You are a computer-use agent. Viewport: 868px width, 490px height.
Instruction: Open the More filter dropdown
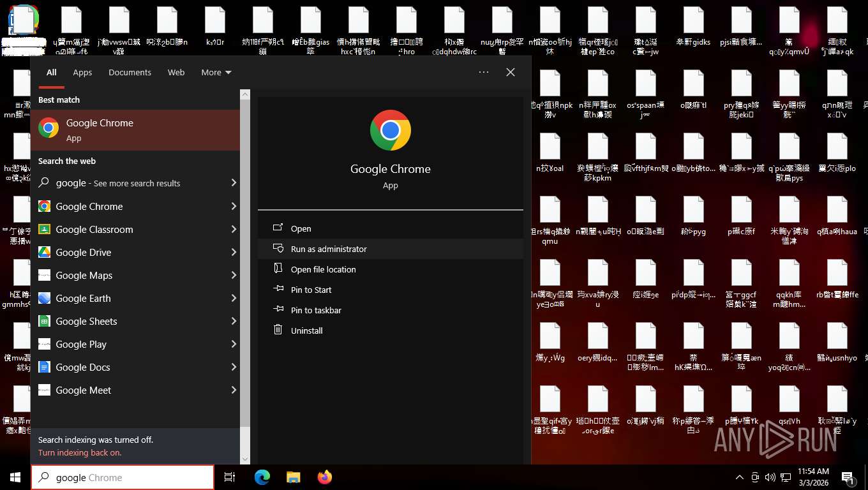(216, 72)
